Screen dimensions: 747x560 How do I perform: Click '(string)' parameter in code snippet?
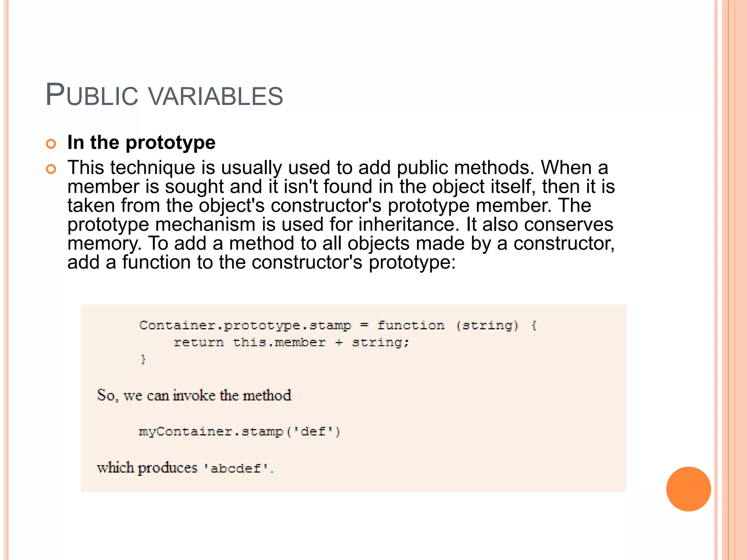[487, 325]
